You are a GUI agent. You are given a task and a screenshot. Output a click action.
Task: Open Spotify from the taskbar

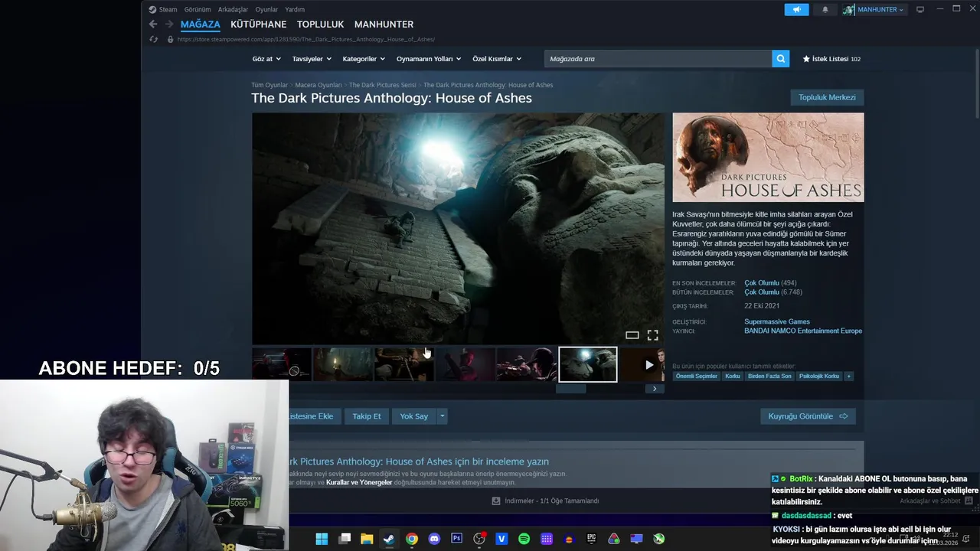click(x=524, y=539)
